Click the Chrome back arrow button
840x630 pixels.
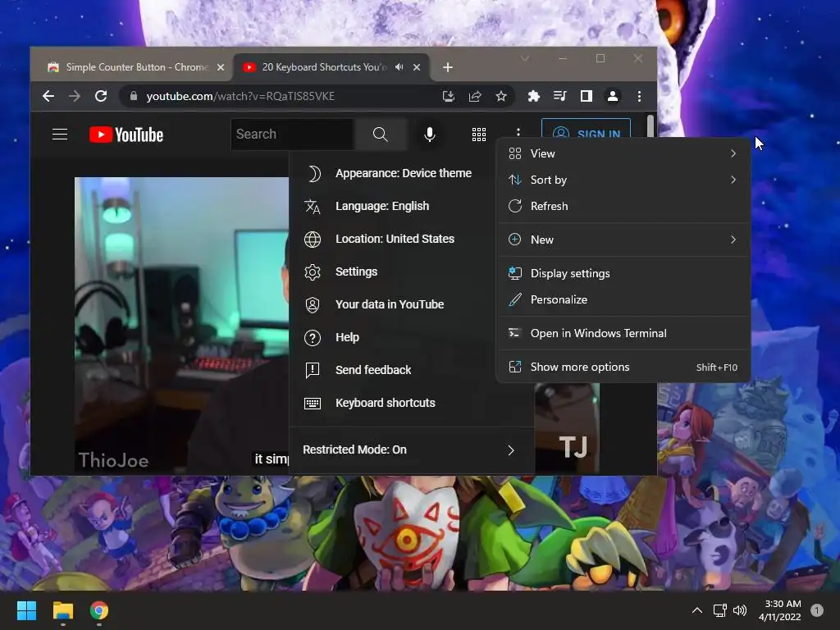(x=48, y=97)
